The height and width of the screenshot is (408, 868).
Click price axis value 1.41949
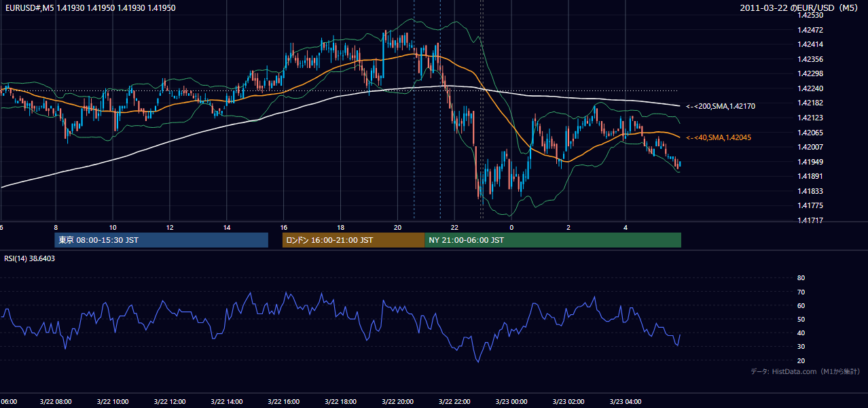[x=811, y=162]
